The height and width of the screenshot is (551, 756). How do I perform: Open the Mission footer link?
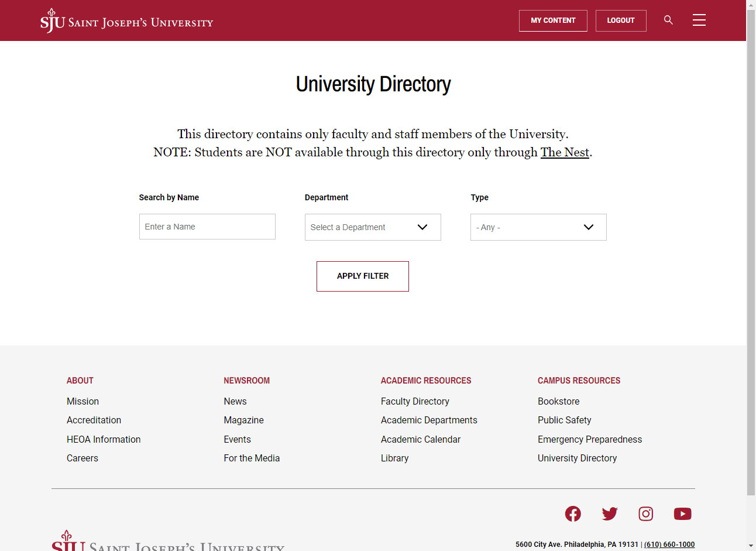coord(83,401)
